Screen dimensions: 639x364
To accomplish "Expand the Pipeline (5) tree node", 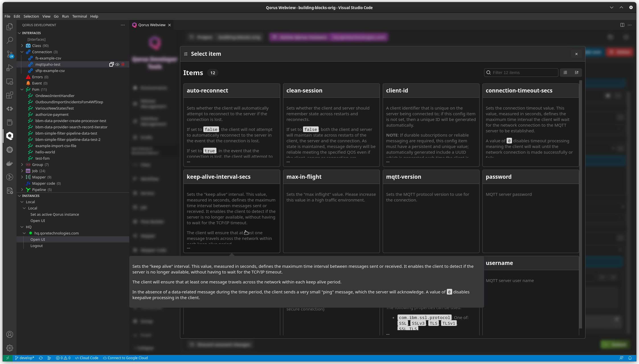I will click(x=22, y=190).
